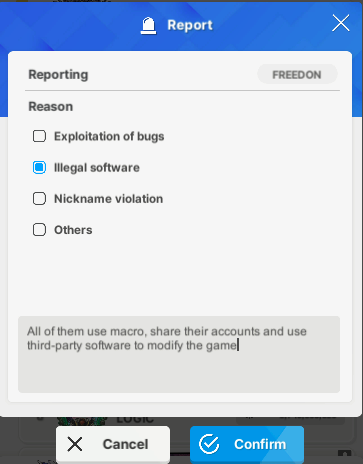Select the 'Exploitation of bugs' label text
Viewport: 363px width, 464px height.
(109, 137)
